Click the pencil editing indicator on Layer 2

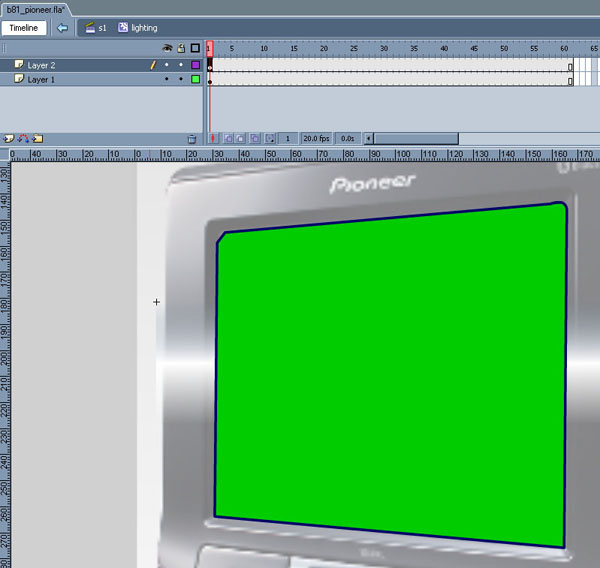pos(153,65)
